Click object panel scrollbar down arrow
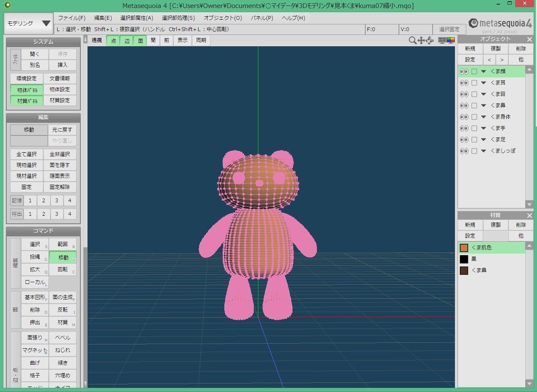 tap(529, 204)
